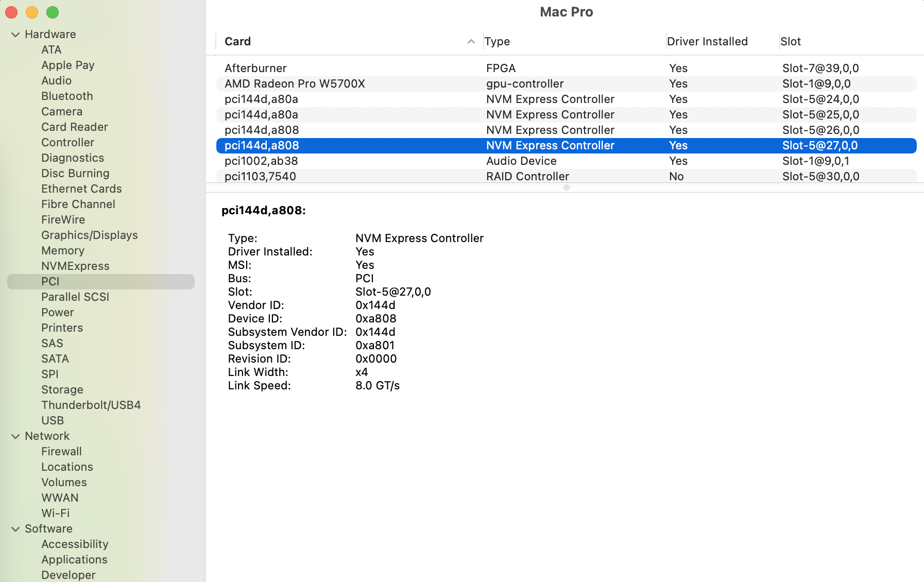Select the AMD Radeon Pro W5700X row
This screenshot has height=582, width=924.
(567, 84)
